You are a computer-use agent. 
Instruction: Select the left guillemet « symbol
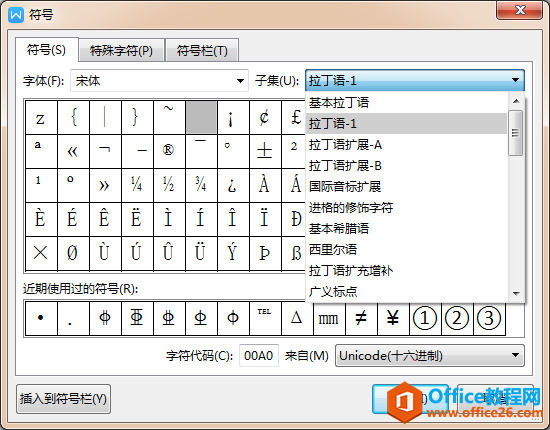[73, 151]
